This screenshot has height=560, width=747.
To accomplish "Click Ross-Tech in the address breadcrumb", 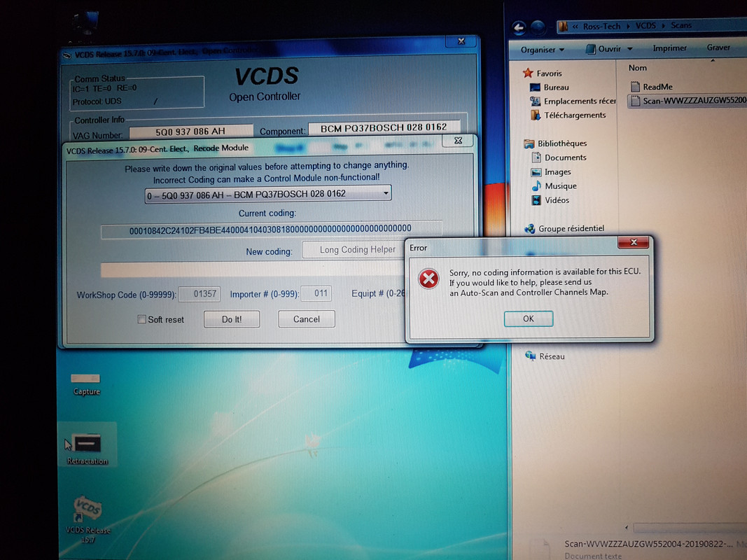I will (601, 26).
